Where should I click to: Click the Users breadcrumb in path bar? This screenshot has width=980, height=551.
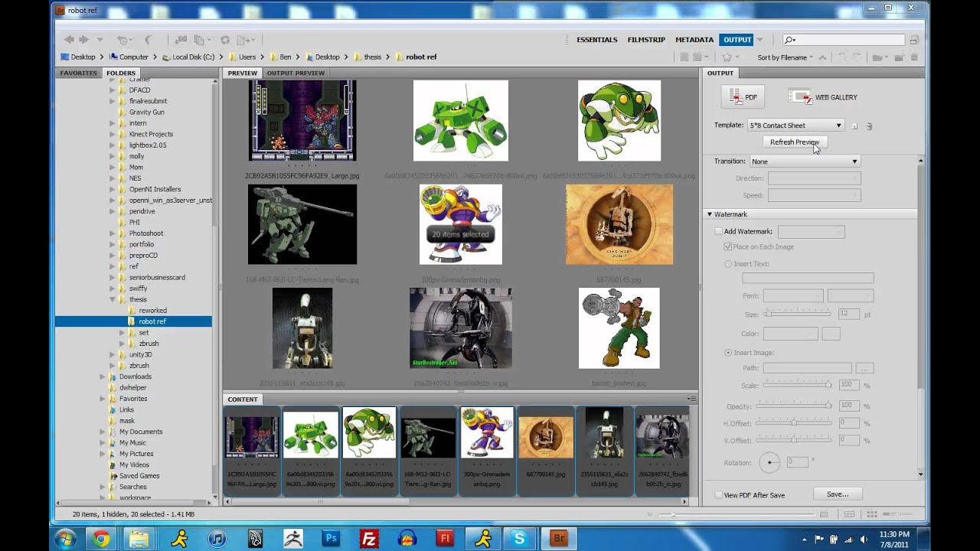click(247, 57)
